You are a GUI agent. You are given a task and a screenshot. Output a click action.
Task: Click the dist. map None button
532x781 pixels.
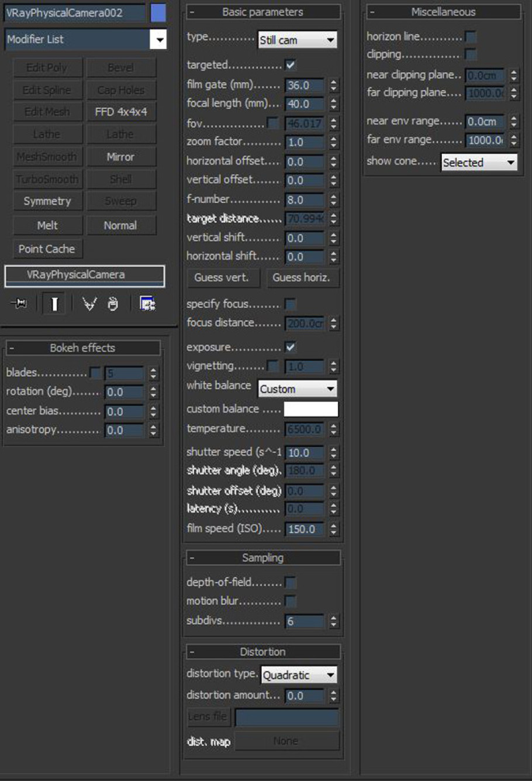pyautogui.click(x=286, y=741)
